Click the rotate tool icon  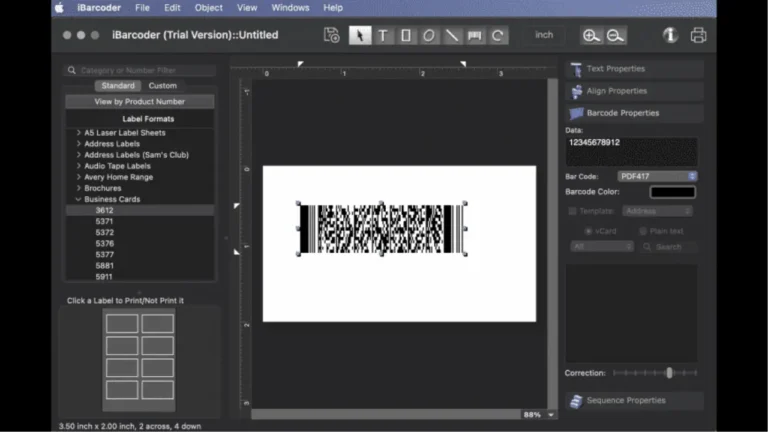498,35
